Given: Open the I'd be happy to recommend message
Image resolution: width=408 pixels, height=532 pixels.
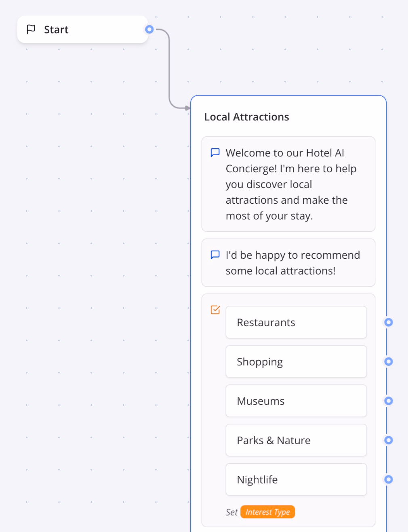Looking at the screenshot, I should pyautogui.click(x=288, y=263).
